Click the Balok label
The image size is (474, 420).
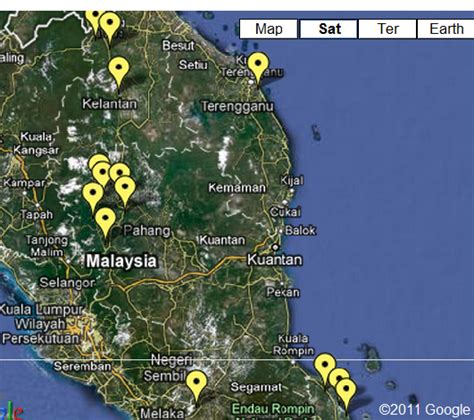[x=300, y=230]
